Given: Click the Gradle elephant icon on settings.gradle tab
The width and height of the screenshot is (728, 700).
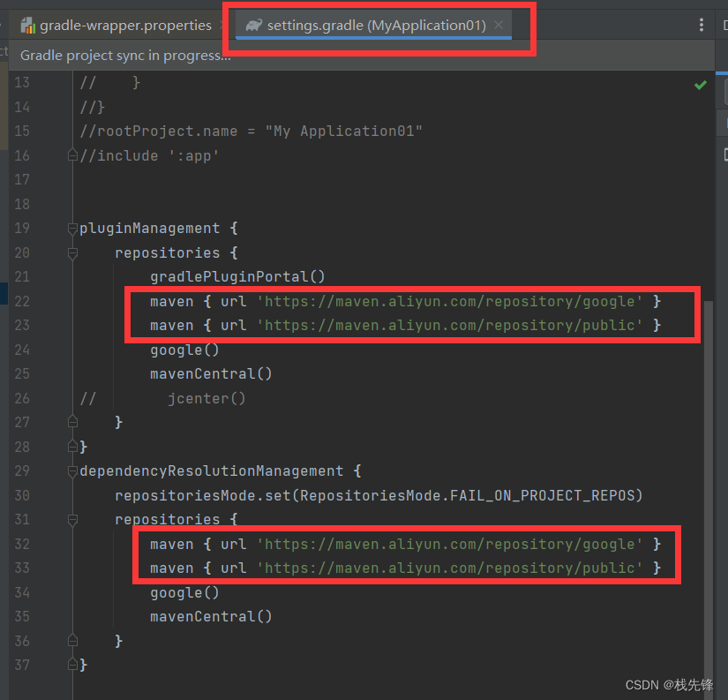Looking at the screenshot, I should (x=253, y=25).
